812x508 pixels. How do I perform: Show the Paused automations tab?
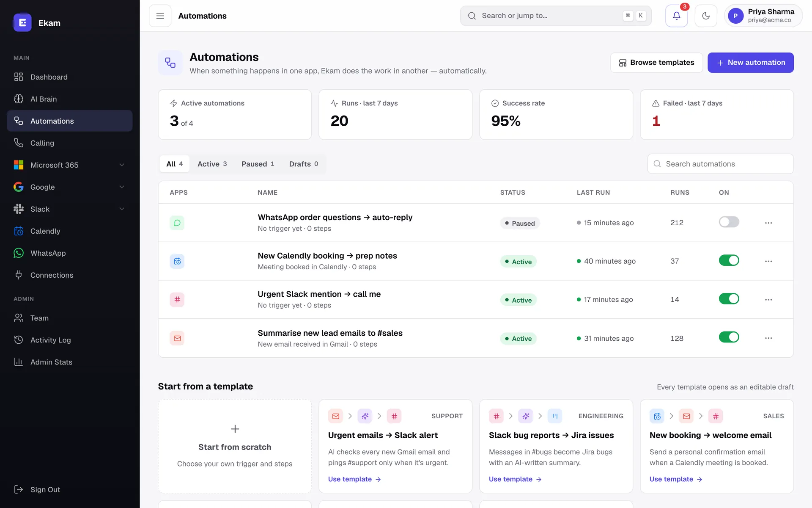258,164
